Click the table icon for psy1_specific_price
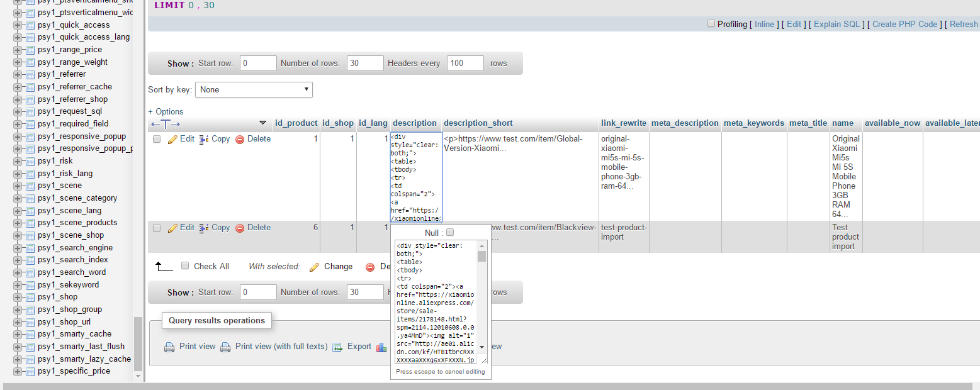Viewport: 980px width, 390px height. pyautogui.click(x=30, y=371)
